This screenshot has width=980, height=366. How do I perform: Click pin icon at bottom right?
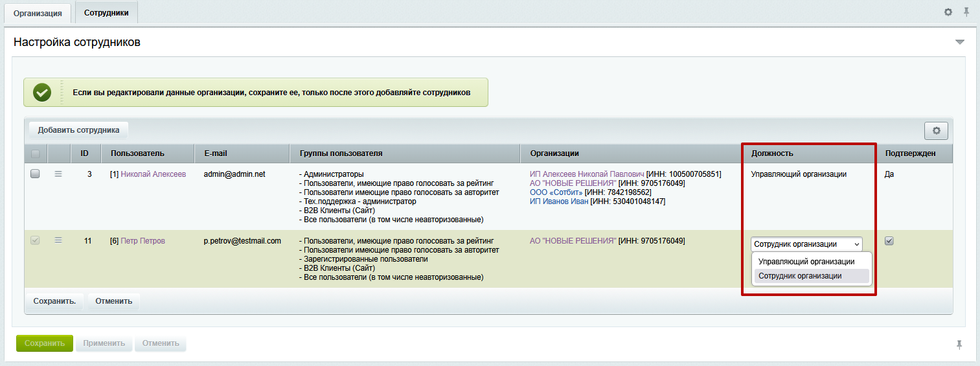pos(959,345)
